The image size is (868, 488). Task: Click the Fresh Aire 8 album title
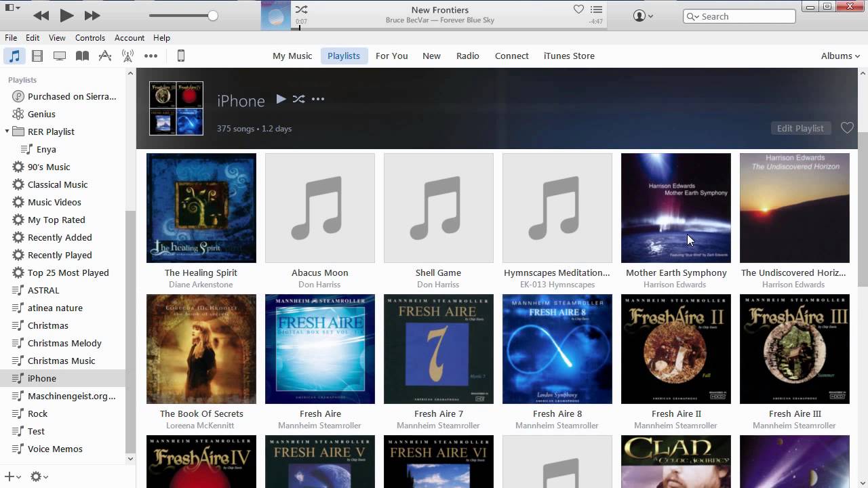557,413
